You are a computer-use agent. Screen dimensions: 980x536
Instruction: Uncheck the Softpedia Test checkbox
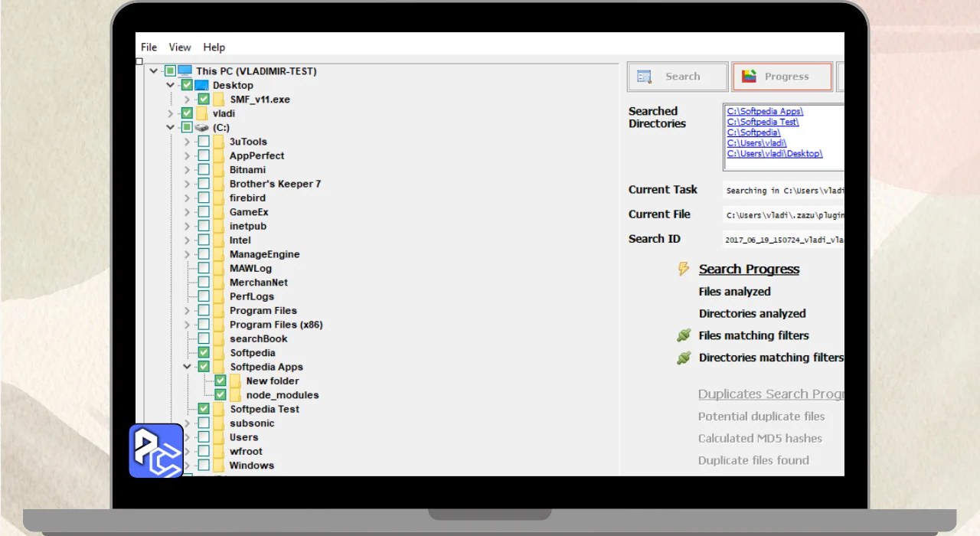pyautogui.click(x=204, y=409)
